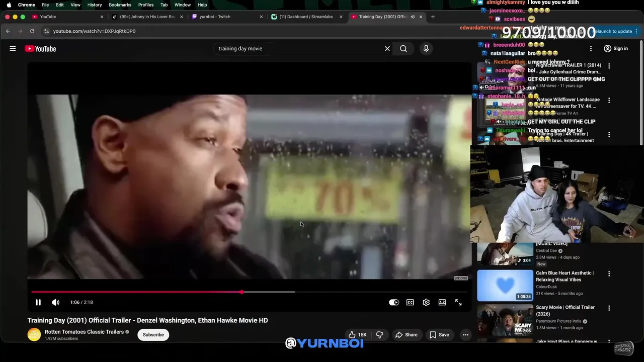Click the Training Day video title text
The width and height of the screenshot is (644, 362).
coord(147,320)
